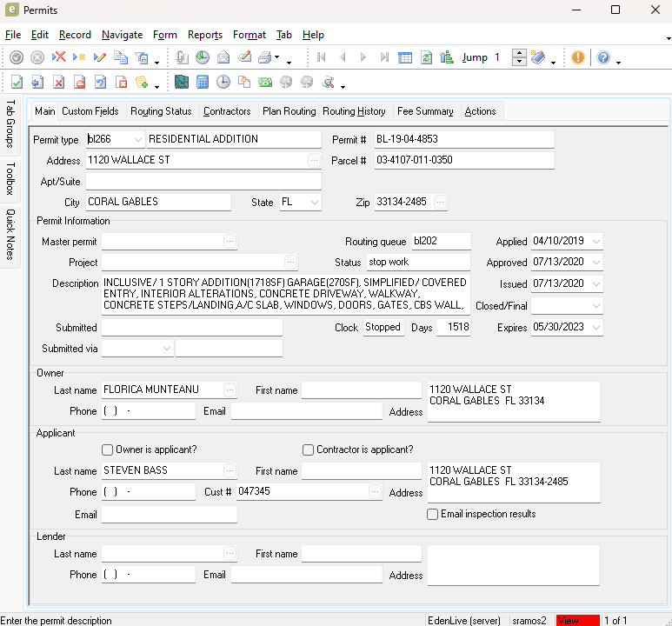
Task: Click the map icon in second toolbar
Action: click(x=181, y=83)
